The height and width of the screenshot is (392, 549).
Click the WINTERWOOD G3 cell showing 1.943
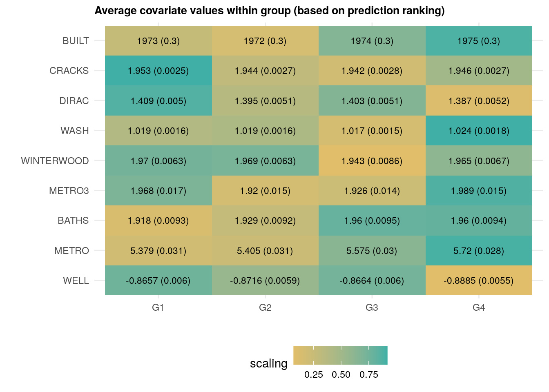tap(372, 161)
